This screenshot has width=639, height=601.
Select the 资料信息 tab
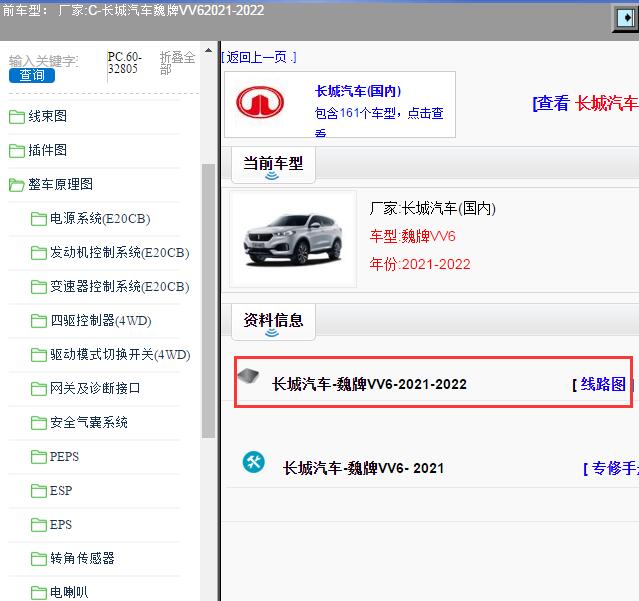coord(273,322)
